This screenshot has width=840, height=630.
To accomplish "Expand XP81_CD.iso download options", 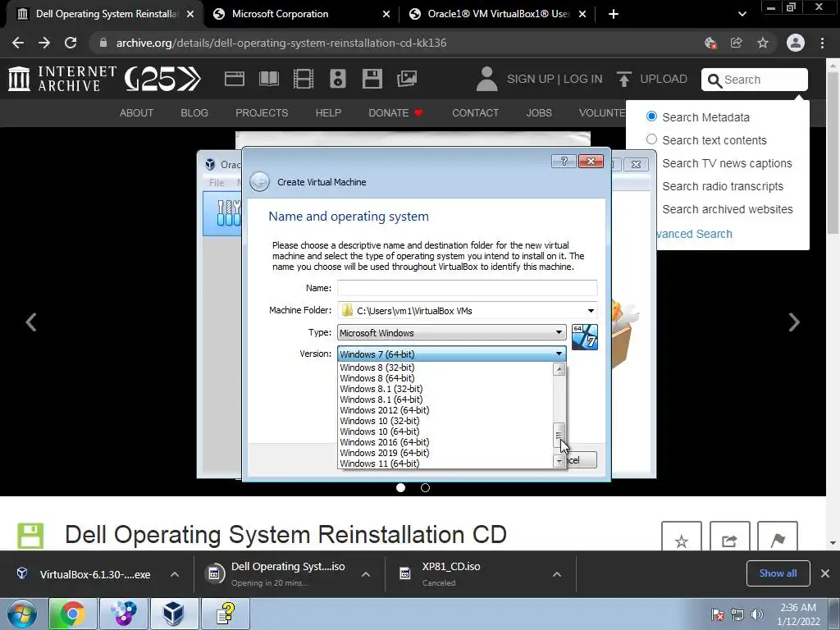I will coord(557,574).
